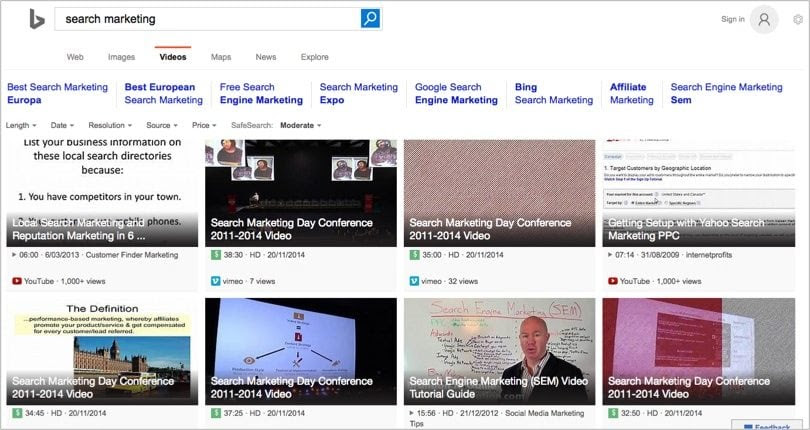The height and width of the screenshot is (430, 810).
Task: Open Google Search Engine Marketing suggestion
Action: (x=456, y=94)
